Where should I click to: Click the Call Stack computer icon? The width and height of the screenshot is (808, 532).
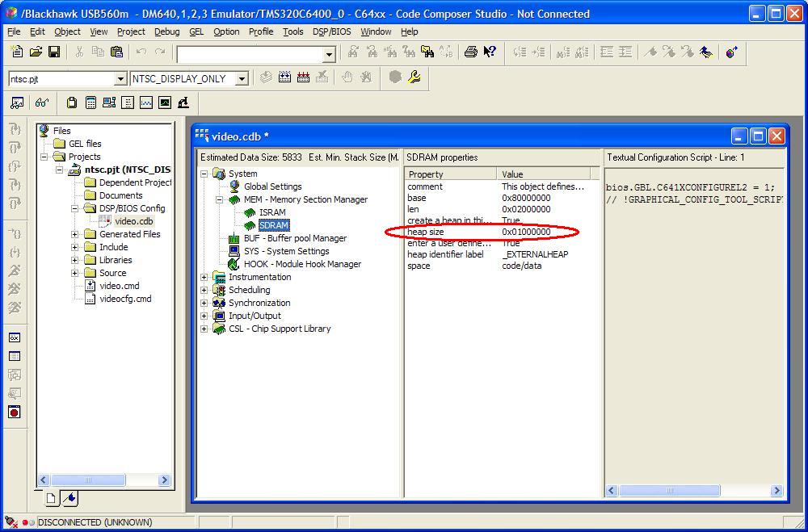(109, 103)
